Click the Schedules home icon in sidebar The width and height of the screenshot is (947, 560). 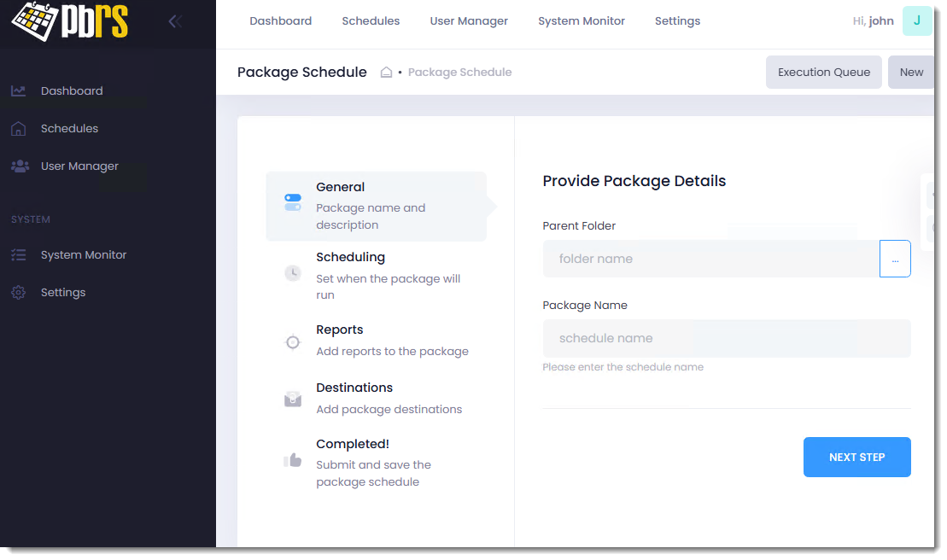tap(19, 129)
